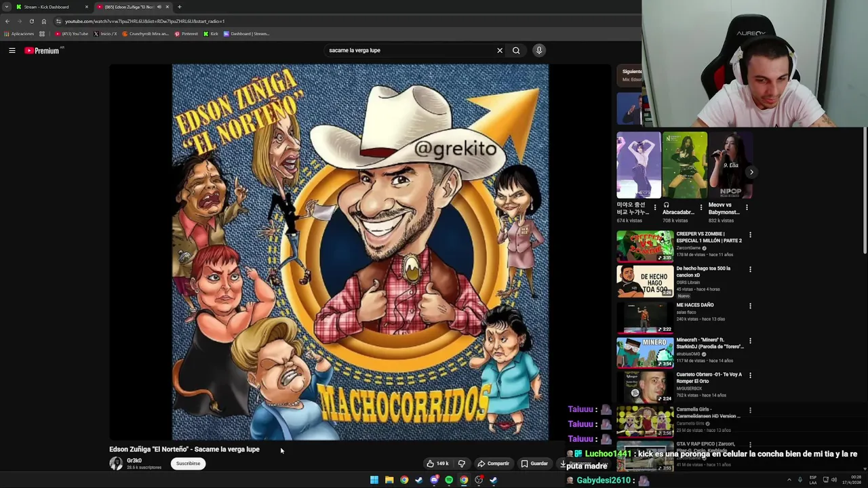Open Cuarteto Obrero video thumbnail
Screen dimensions: 868x488
pos(645,386)
